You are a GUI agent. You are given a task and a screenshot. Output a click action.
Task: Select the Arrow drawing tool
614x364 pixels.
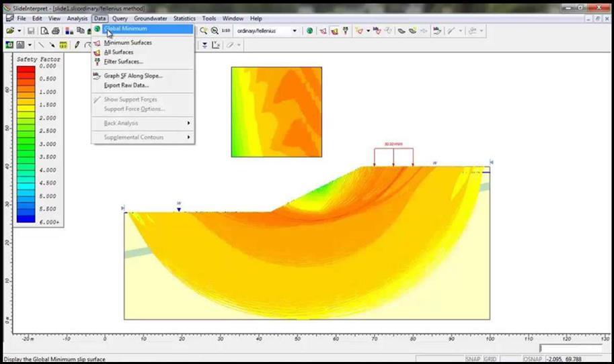pyautogui.click(x=52, y=45)
